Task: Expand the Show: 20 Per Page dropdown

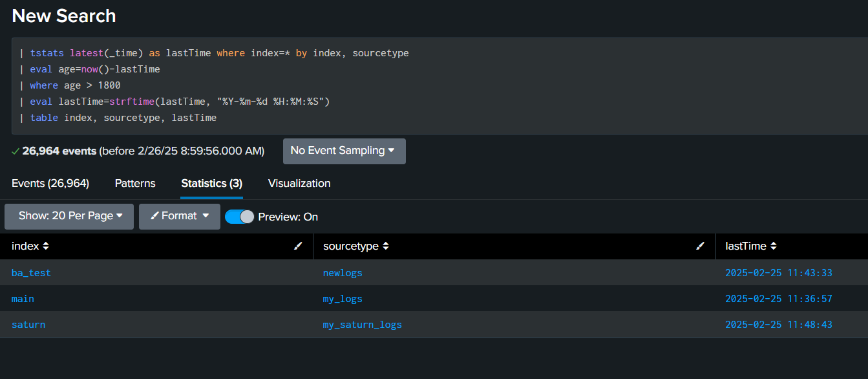Action: (69, 216)
